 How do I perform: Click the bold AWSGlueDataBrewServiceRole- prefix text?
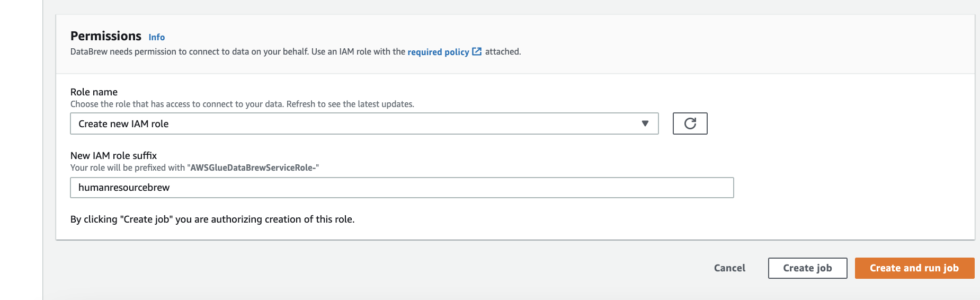tap(253, 168)
